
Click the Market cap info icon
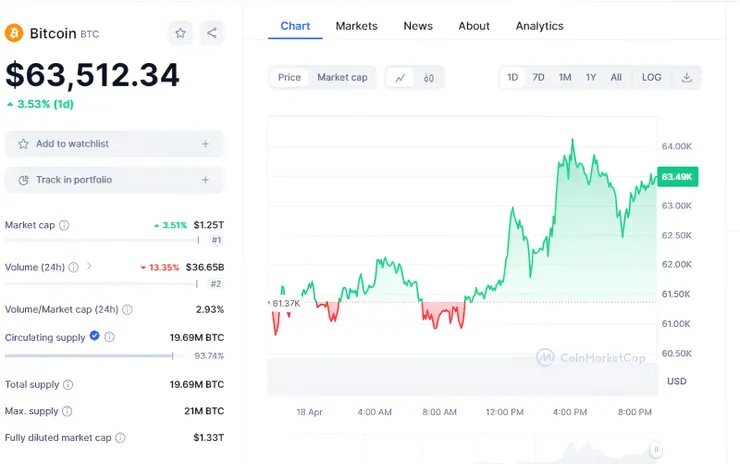pyautogui.click(x=64, y=225)
